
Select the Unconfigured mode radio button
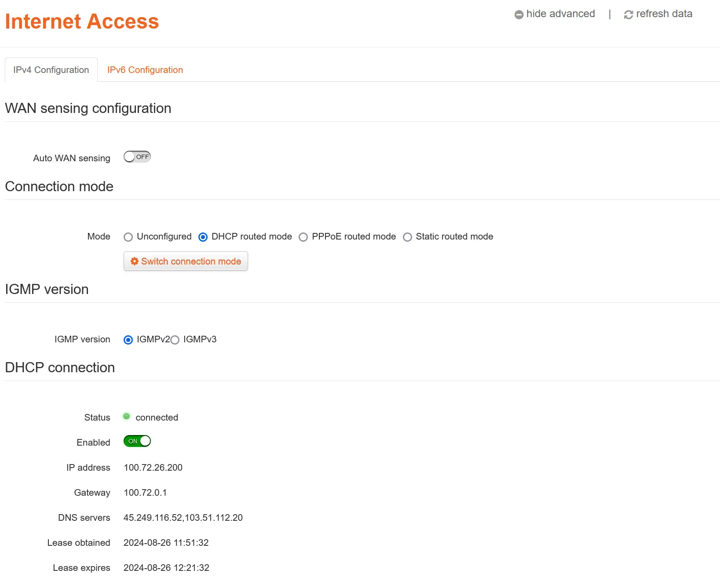coord(128,237)
